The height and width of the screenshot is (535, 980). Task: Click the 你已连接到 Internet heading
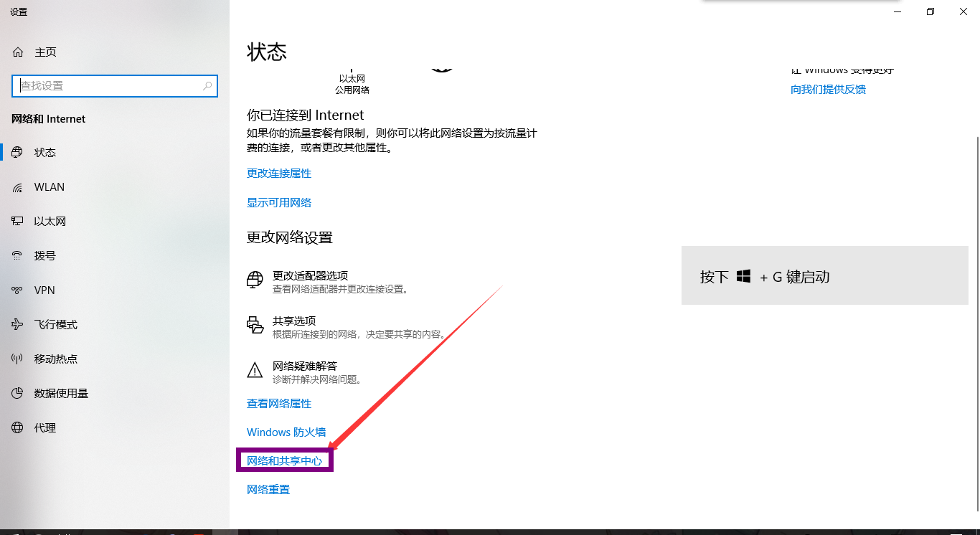pos(305,115)
